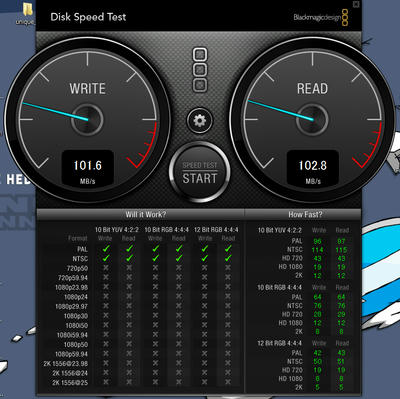
Task: Click 10 Bit YUV PAL read value 97
Action: pyautogui.click(x=341, y=241)
